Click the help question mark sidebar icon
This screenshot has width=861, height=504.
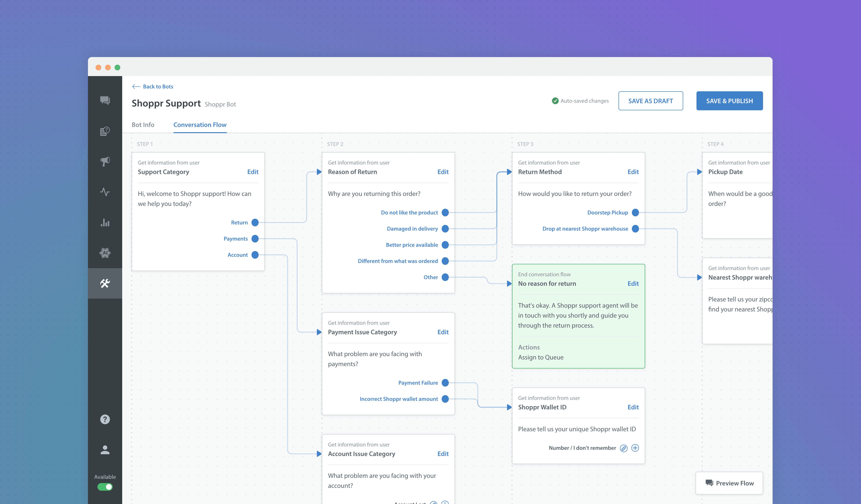click(105, 419)
